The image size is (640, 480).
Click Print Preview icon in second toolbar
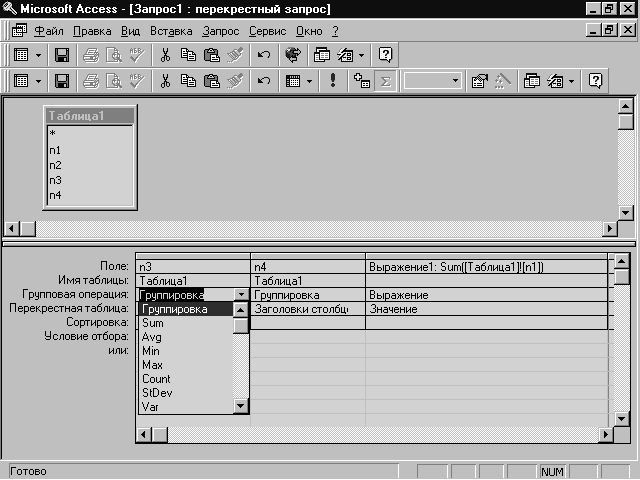[114, 81]
